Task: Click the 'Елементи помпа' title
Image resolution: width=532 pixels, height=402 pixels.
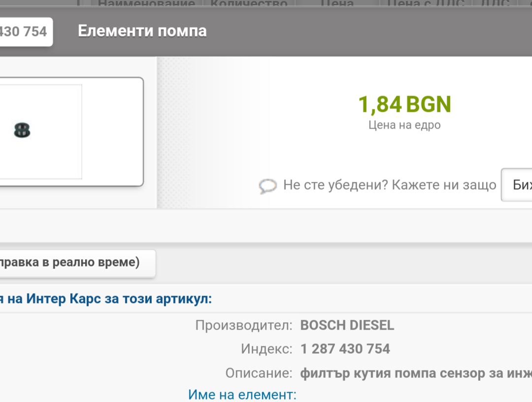Action: click(142, 31)
